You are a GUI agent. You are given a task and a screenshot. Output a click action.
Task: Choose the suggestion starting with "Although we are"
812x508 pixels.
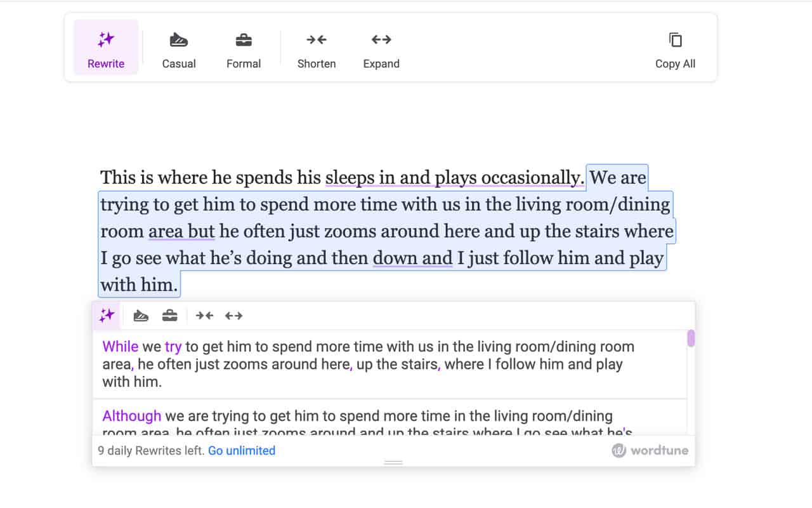pos(390,418)
